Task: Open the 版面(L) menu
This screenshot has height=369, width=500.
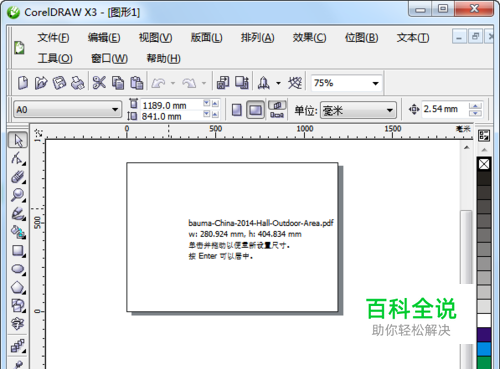Action: point(207,38)
